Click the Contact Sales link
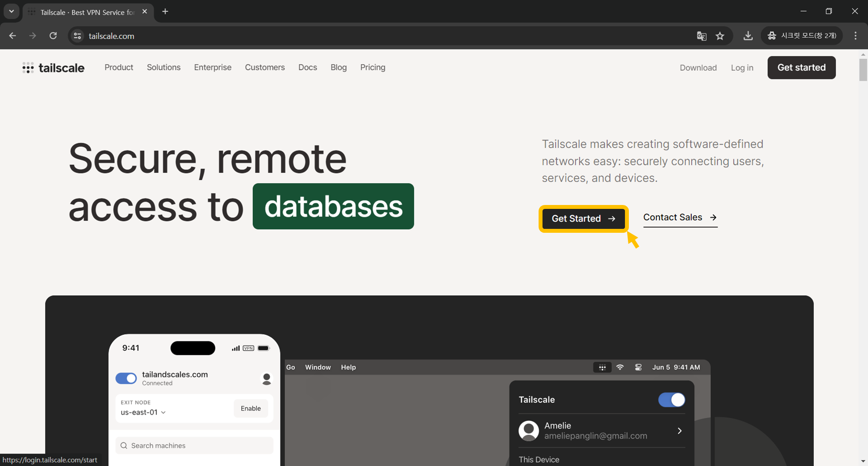Screen dimensions: 868x466 (680, 218)
